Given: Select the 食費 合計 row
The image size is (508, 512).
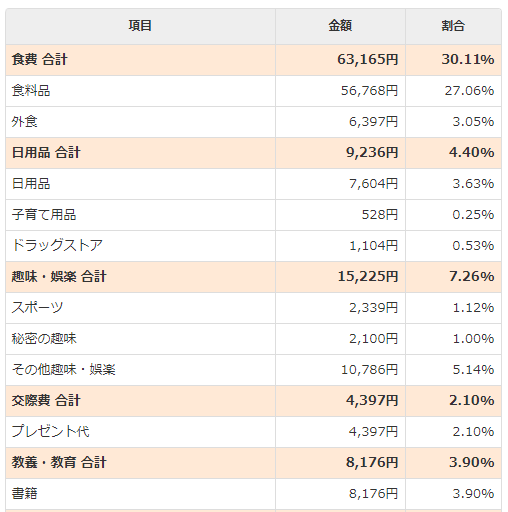Looking at the screenshot, I should (x=253, y=60).
